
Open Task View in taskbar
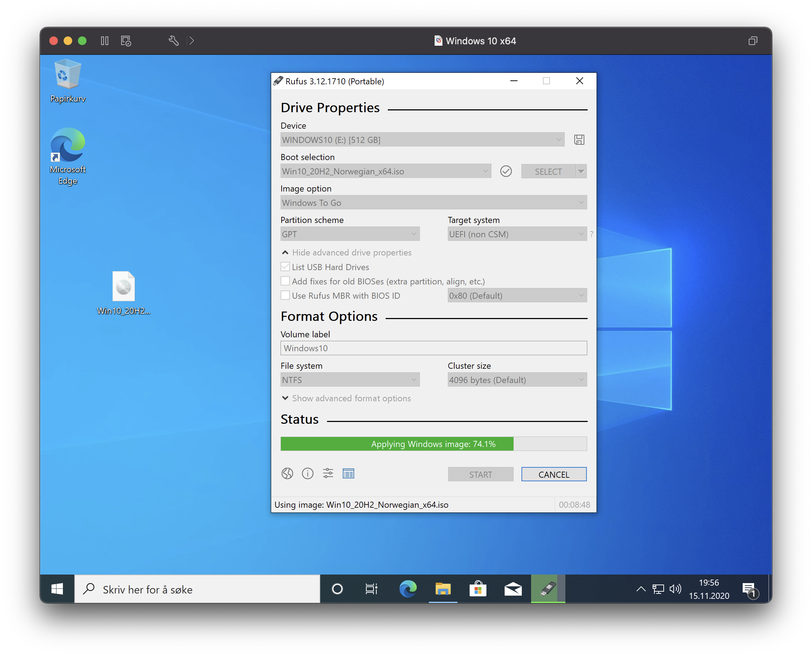pos(371,589)
